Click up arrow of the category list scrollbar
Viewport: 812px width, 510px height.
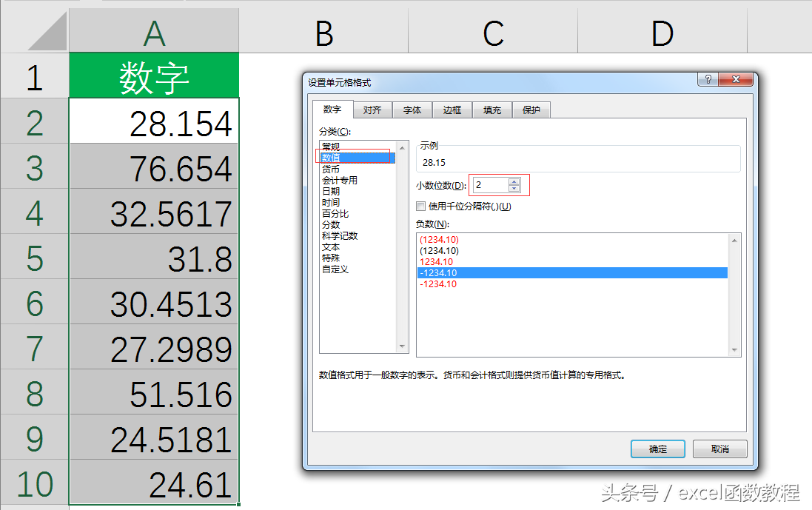[x=402, y=148]
